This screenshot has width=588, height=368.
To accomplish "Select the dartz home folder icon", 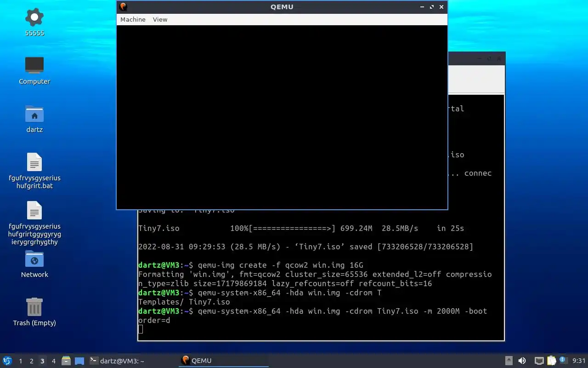I will 34,119.
